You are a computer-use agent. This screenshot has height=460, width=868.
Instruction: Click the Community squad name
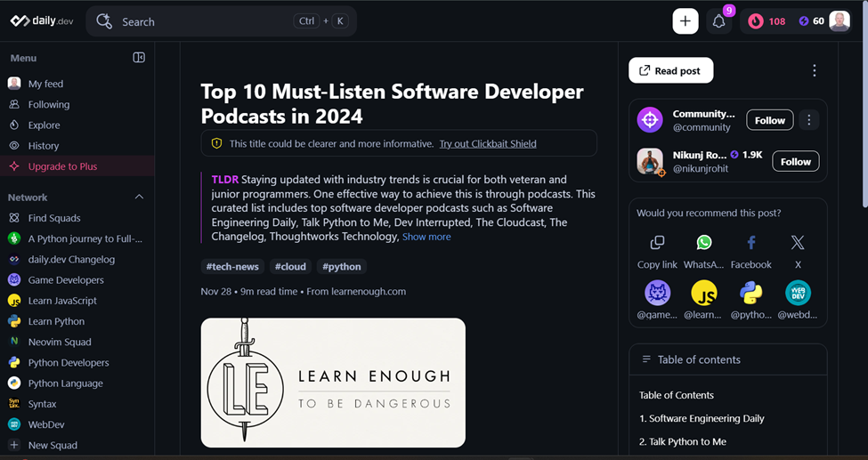tap(703, 114)
